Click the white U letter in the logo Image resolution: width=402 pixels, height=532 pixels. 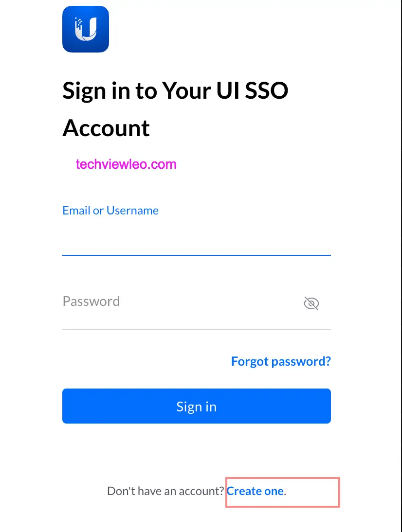(87, 28)
